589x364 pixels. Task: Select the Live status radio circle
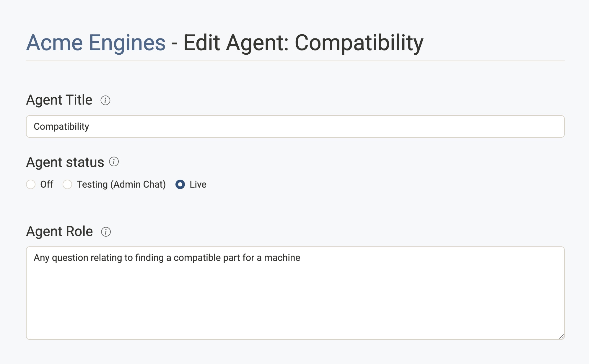pos(180,184)
